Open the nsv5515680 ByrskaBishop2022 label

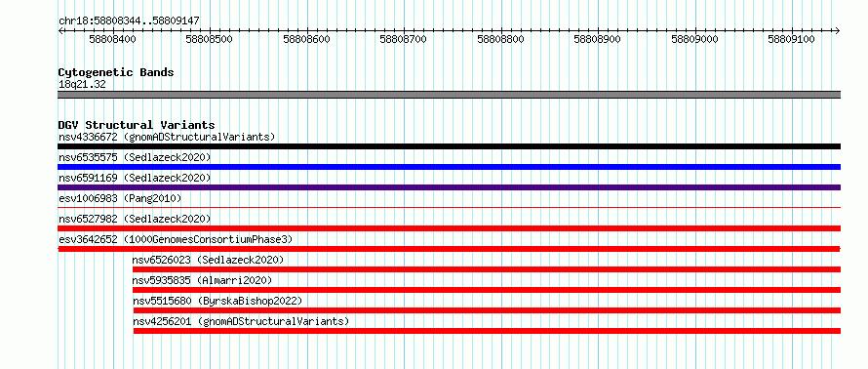pos(217,301)
